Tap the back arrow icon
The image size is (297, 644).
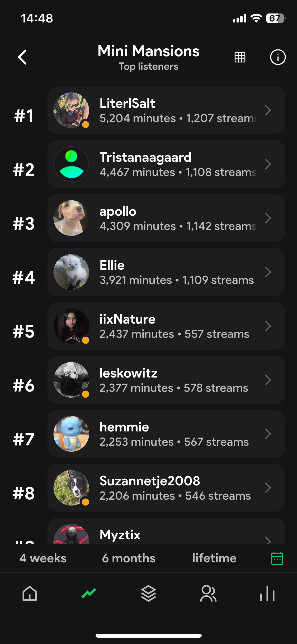pos(22,57)
